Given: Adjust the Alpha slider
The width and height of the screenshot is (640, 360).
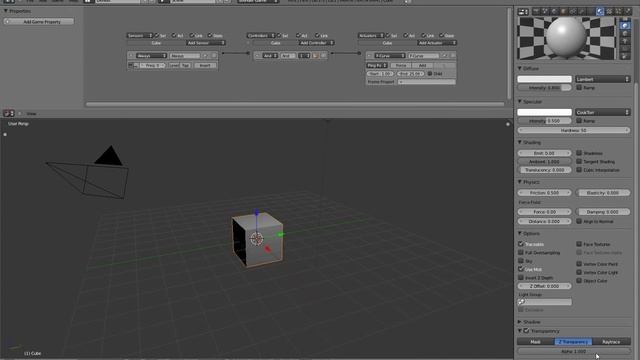Looking at the screenshot, I should click(x=573, y=351).
